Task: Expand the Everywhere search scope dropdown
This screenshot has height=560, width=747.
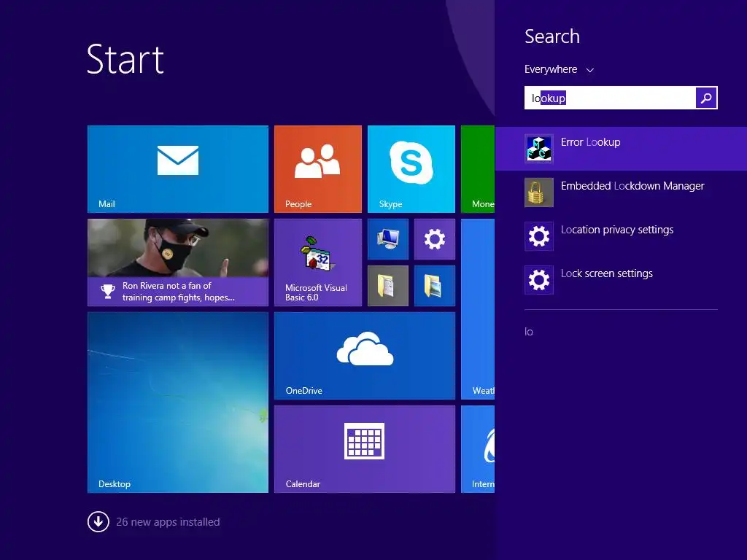Action: click(x=559, y=69)
